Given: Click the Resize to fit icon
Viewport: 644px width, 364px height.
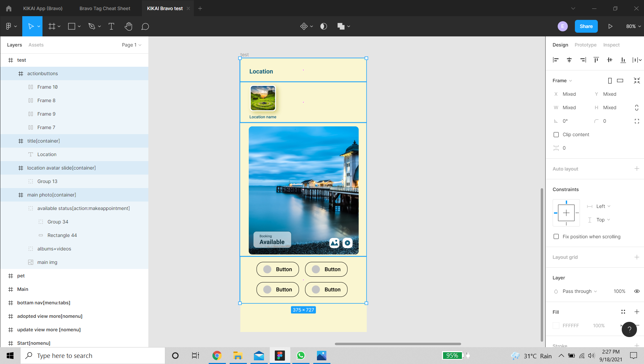Looking at the screenshot, I should (637, 81).
